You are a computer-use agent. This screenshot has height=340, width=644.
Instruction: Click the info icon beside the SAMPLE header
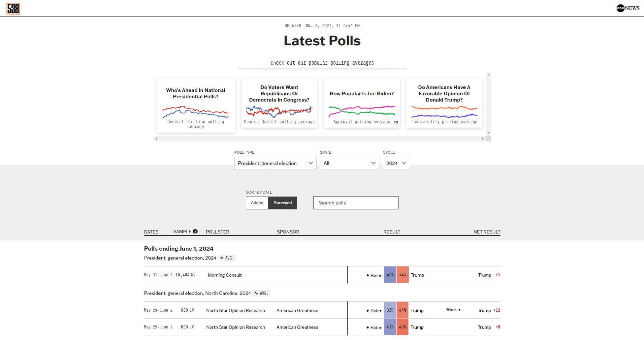(195, 232)
